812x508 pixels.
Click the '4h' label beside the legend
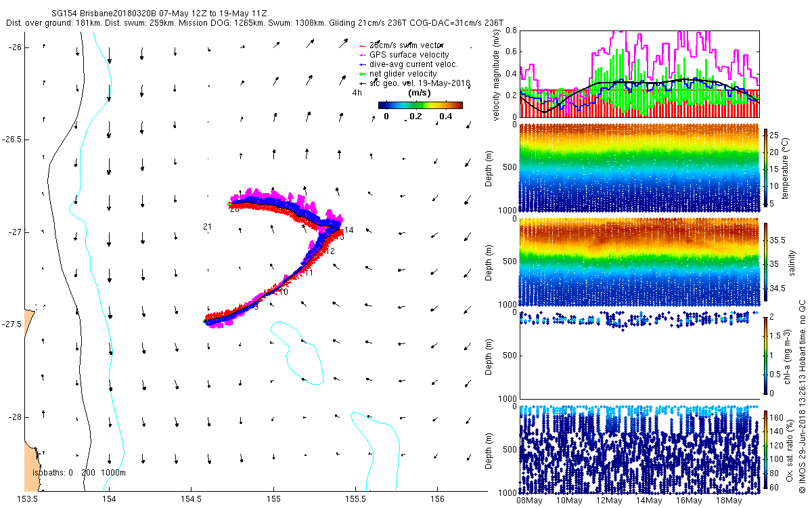357,93
